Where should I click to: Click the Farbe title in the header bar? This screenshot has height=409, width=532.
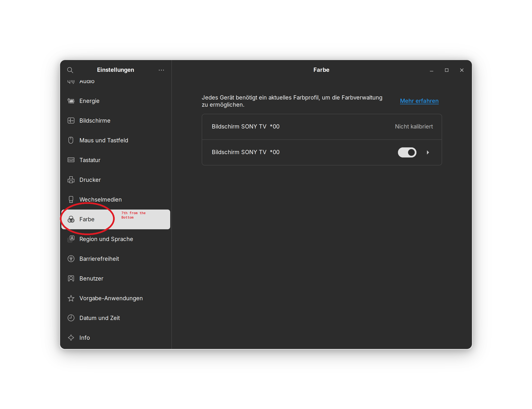(321, 70)
